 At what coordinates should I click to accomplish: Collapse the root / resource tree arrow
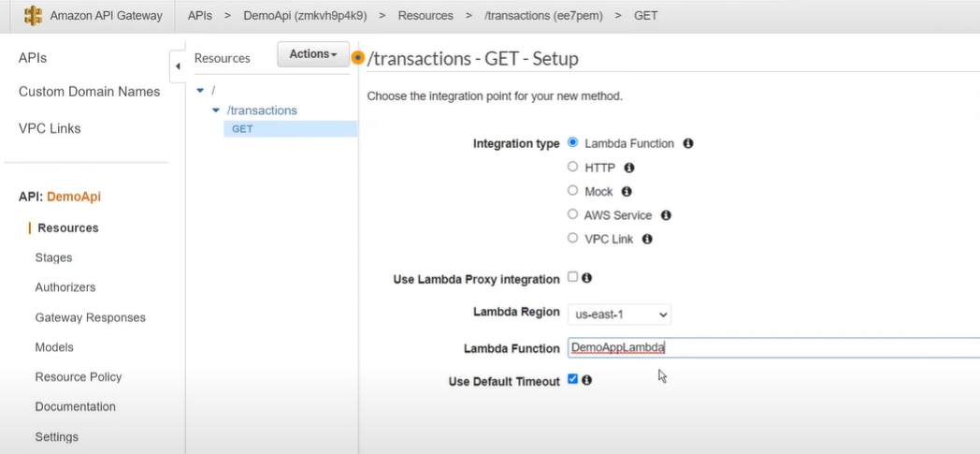(x=200, y=91)
